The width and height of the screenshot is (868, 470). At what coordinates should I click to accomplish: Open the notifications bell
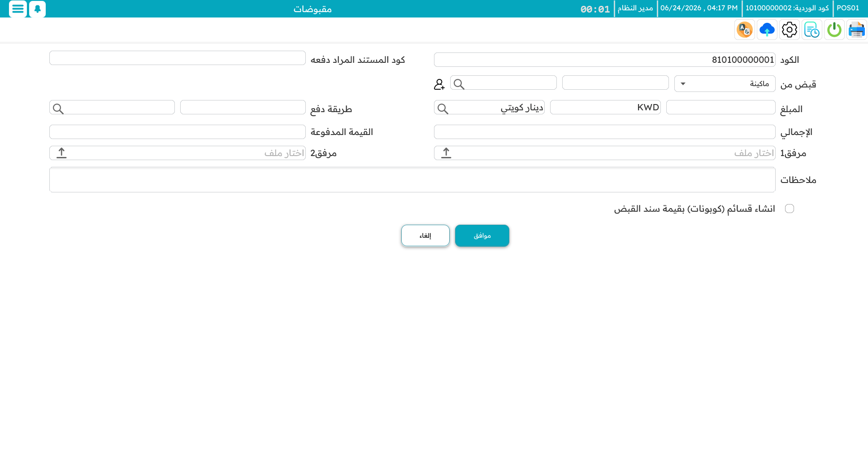(38, 9)
